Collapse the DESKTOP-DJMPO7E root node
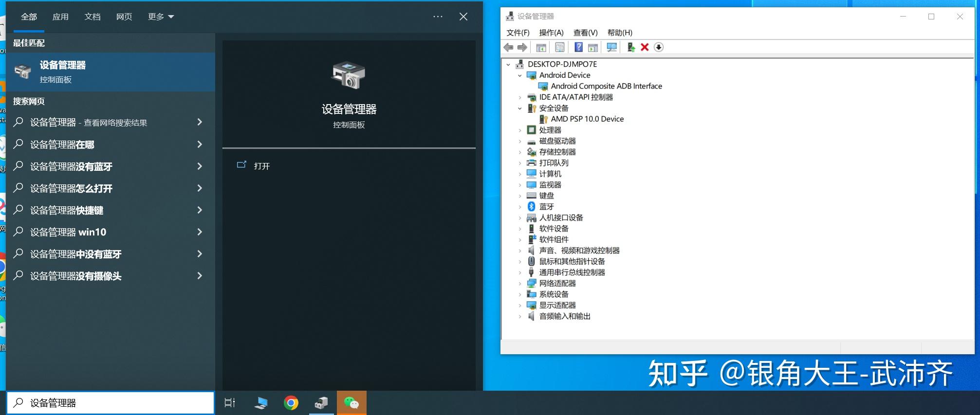The width and height of the screenshot is (980, 415). click(x=508, y=64)
